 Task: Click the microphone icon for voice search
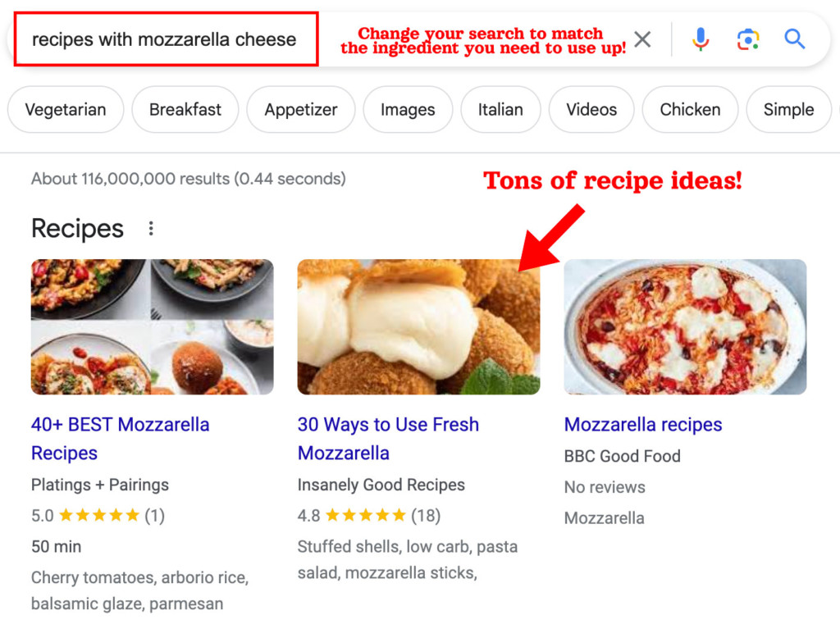(700, 39)
